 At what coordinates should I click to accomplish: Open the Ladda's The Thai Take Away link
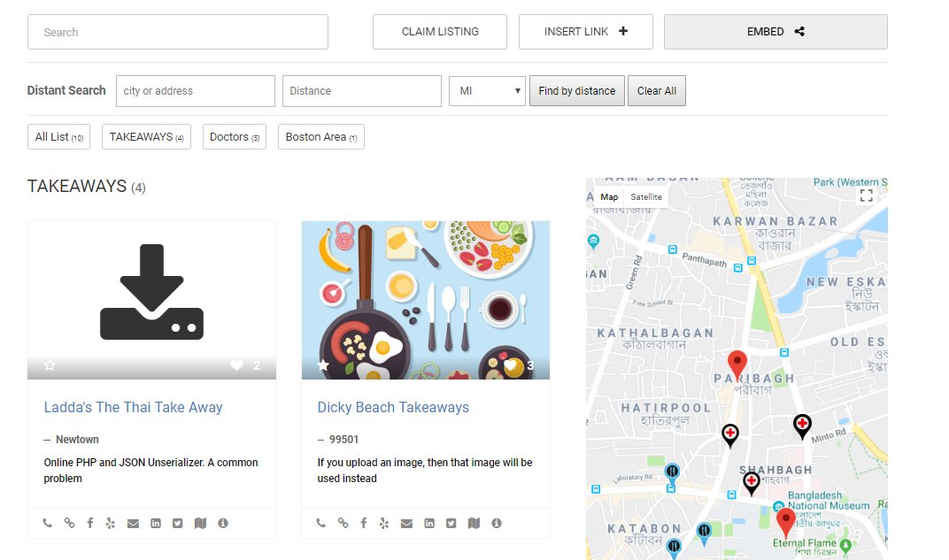[133, 408]
